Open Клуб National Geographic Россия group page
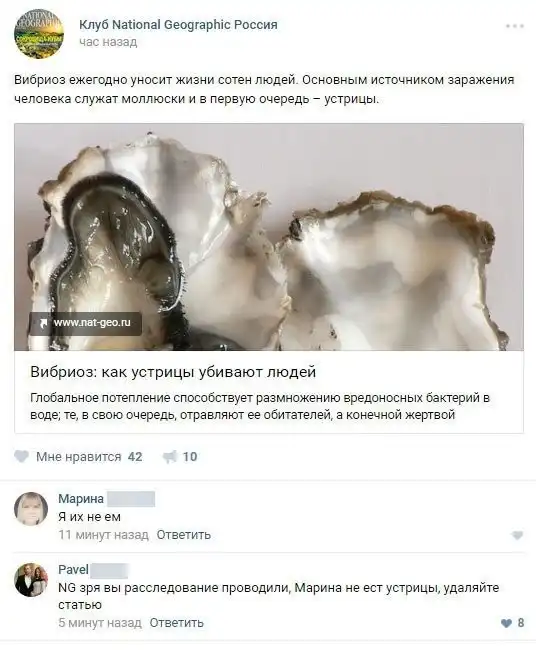Image resolution: width=536 pixels, height=650 pixels. [178, 25]
